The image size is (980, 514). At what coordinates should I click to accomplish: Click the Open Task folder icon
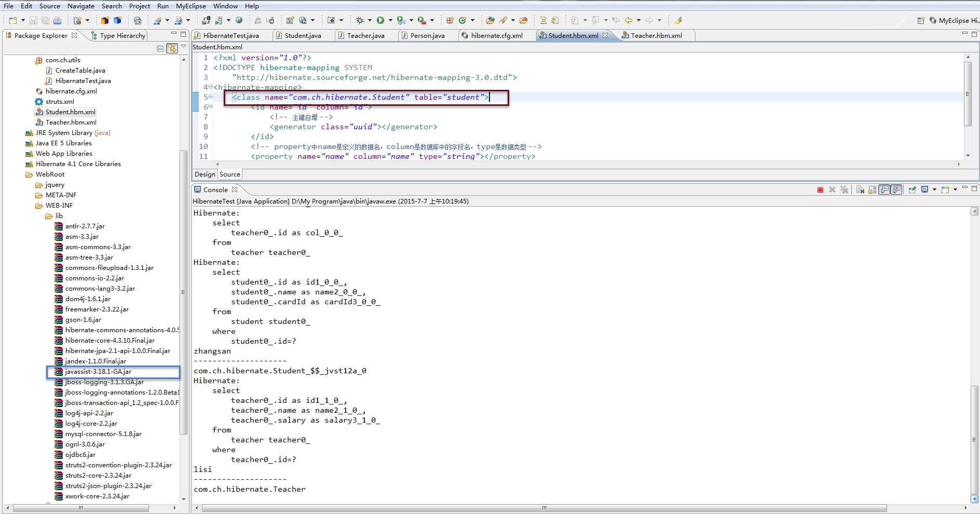523,20
